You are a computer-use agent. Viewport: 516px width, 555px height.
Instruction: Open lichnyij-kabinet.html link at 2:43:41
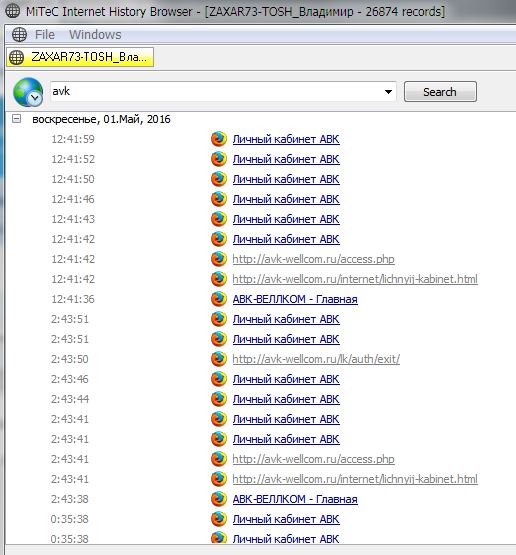(355, 479)
